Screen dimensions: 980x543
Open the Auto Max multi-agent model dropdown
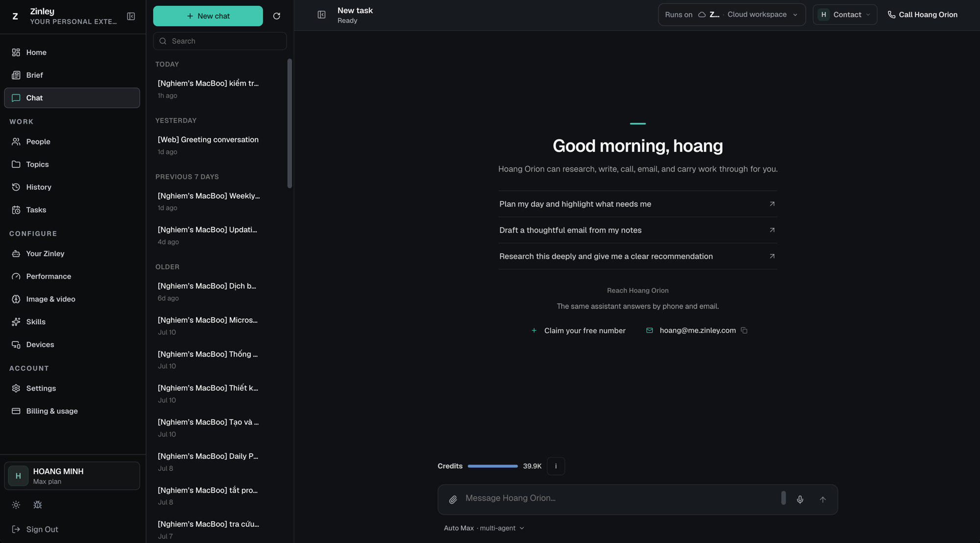click(484, 528)
